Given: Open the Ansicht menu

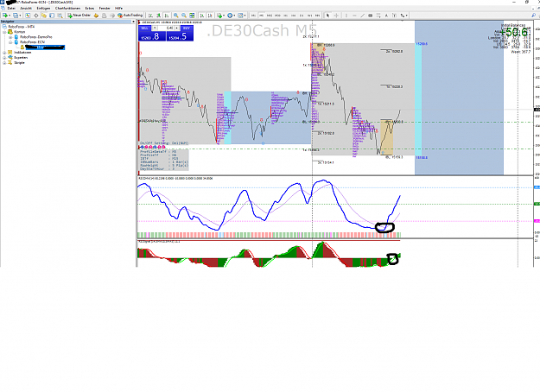Looking at the screenshot, I should tap(26, 9).
